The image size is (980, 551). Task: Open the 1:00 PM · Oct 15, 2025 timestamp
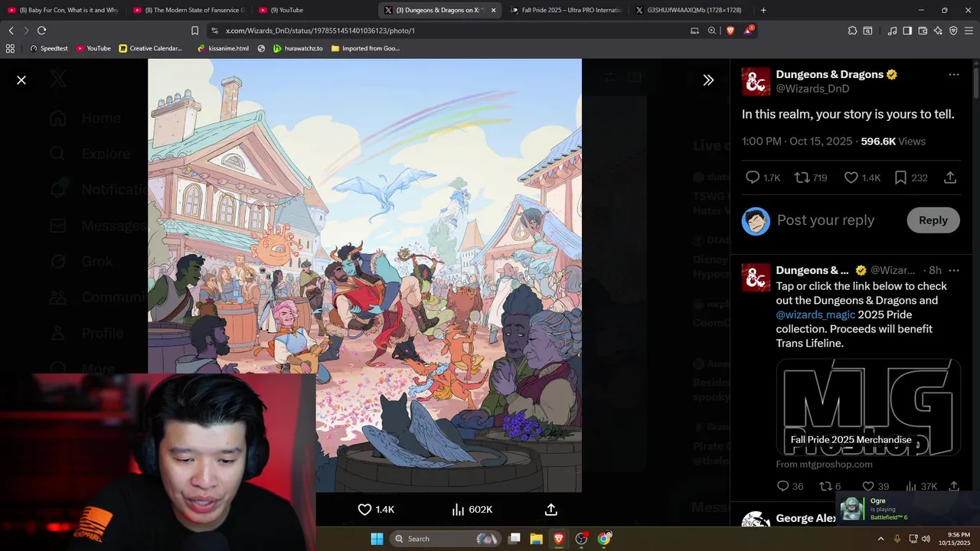797,142
